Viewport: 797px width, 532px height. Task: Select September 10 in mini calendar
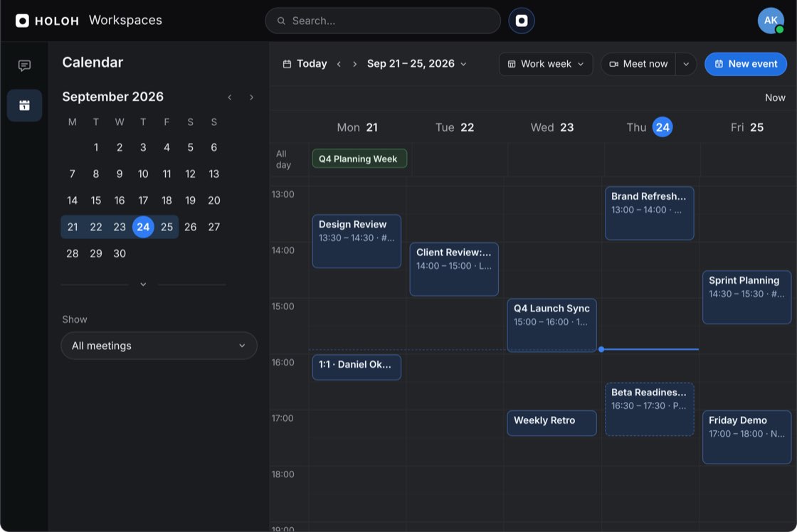(x=143, y=174)
